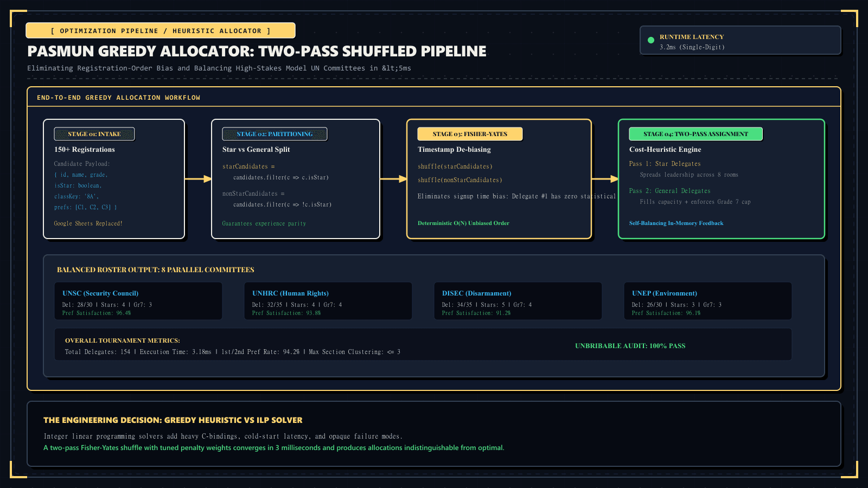Screen dimensions: 868x488
Task: Click the shuffle(starCandidates) code line
Action: pyautogui.click(x=455, y=166)
